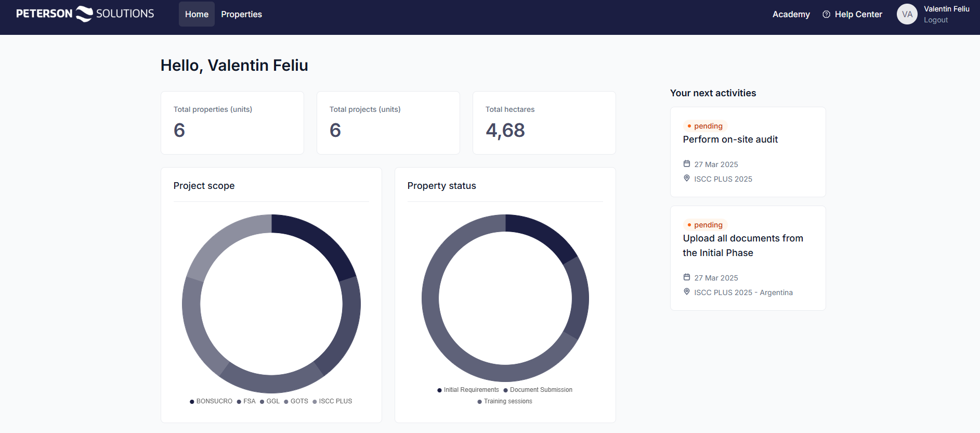Viewport: 980px width, 433px height.
Task: Click the pending badge on on-site audit
Action: coord(705,126)
